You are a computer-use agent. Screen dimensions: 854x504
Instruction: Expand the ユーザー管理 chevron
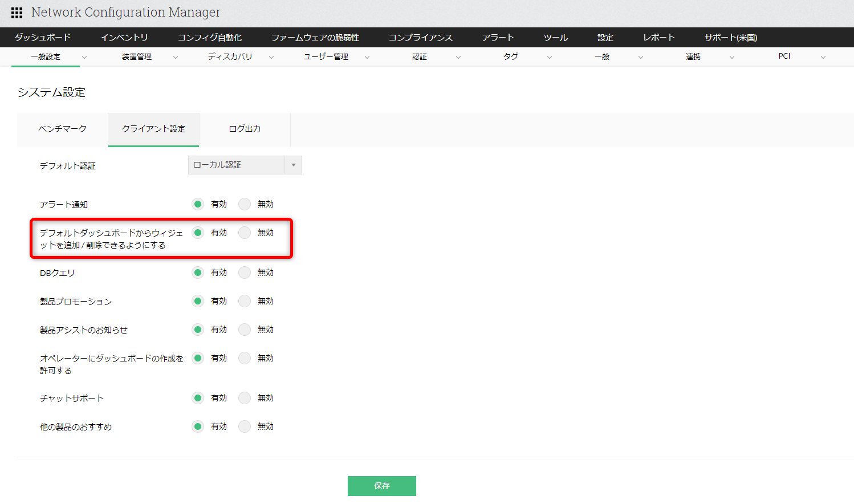coord(367,57)
